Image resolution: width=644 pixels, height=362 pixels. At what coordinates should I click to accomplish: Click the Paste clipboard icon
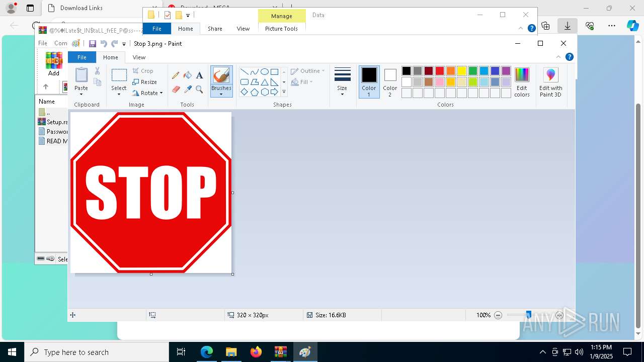click(x=81, y=75)
